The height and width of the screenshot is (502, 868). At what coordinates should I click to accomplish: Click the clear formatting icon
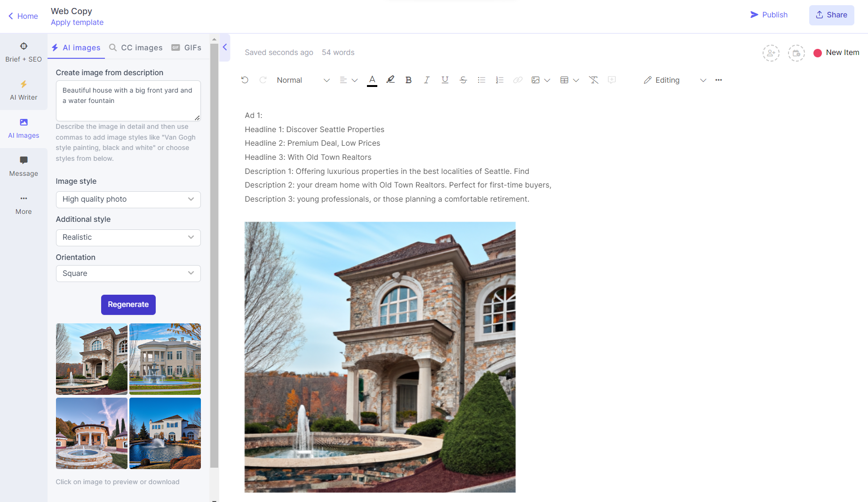coord(594,80)
